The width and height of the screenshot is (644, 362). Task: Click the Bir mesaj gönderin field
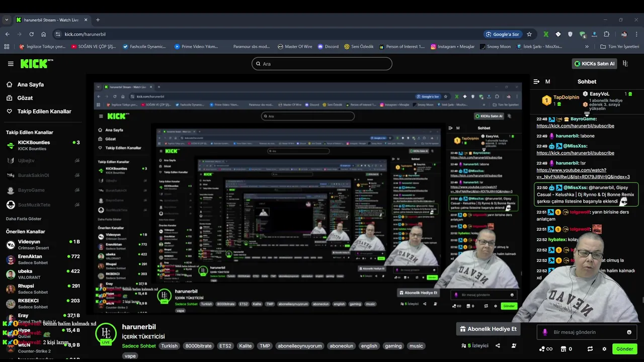coord(587,332)
